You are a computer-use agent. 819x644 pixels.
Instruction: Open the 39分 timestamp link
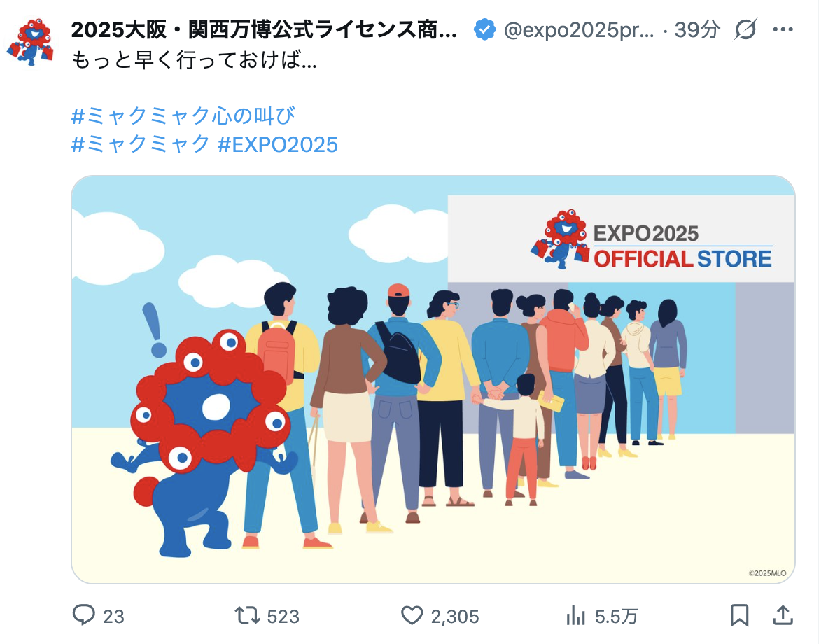pyautogui.click(x=697, y=30)
